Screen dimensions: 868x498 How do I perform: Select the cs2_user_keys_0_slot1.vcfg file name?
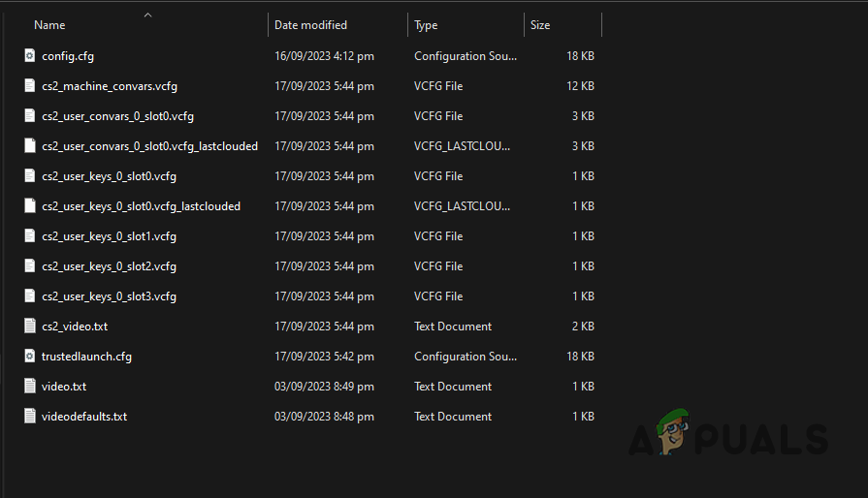point(109,236)
